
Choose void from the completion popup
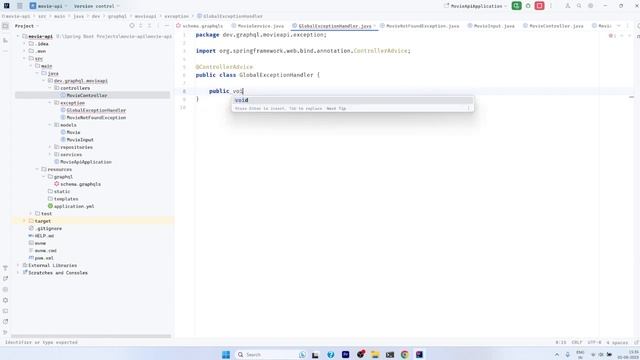(353, 100)
